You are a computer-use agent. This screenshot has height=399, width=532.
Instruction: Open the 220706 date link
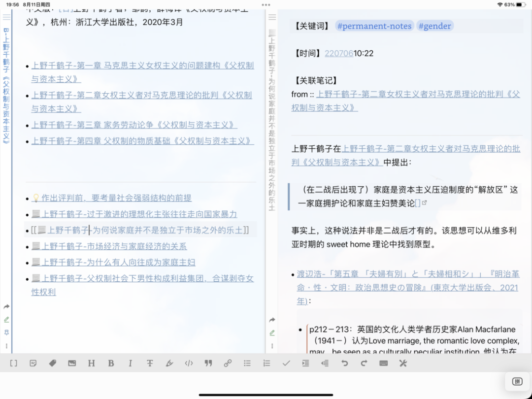339,53
